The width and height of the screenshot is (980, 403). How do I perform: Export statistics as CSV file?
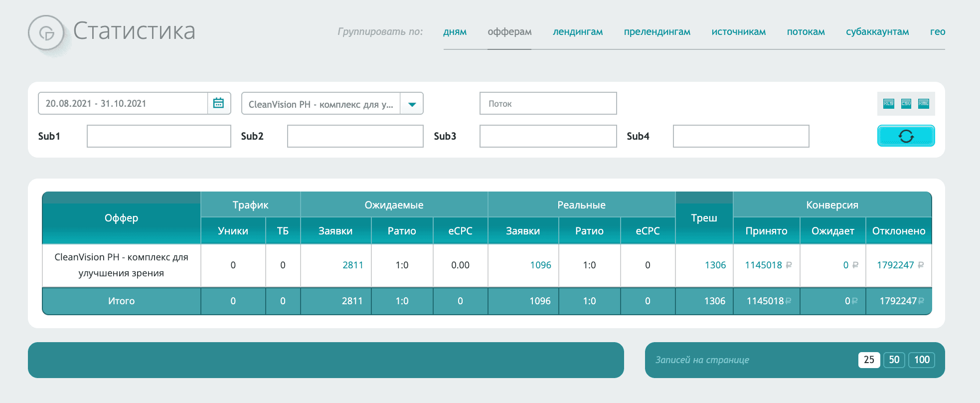click(x=906, y=103)
